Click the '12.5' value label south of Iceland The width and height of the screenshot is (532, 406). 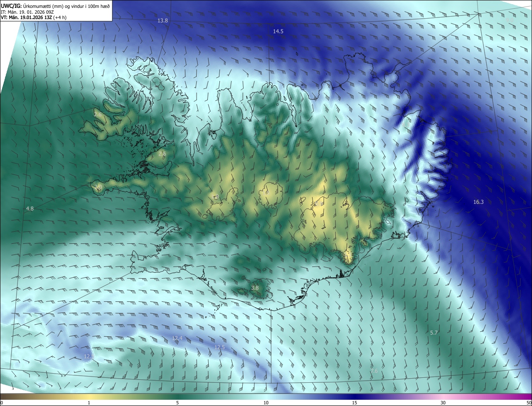click(x=219, y=347)
